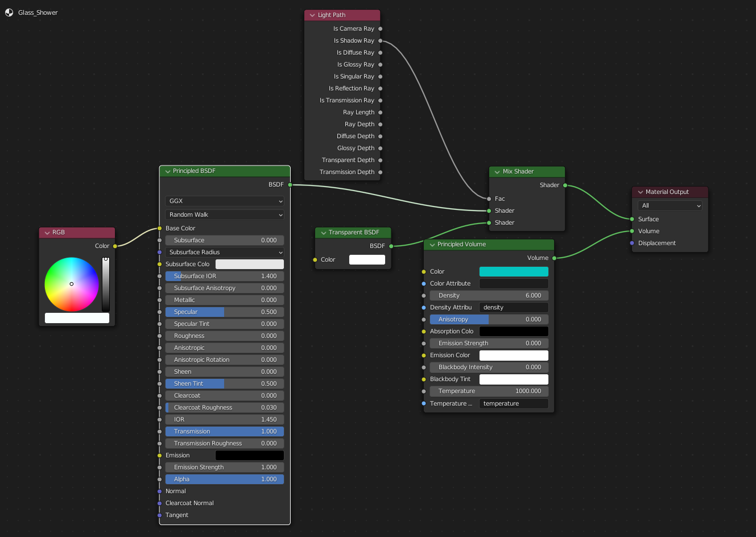Click the Transmission slider at 1.000
The width and height of the screenshot is (756, 537).
pos(225,432)
